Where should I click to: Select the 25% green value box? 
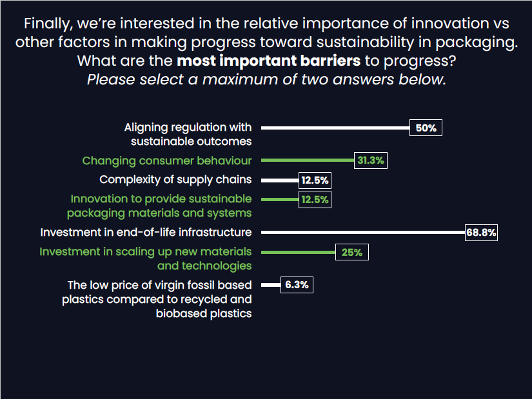[352, 252]
